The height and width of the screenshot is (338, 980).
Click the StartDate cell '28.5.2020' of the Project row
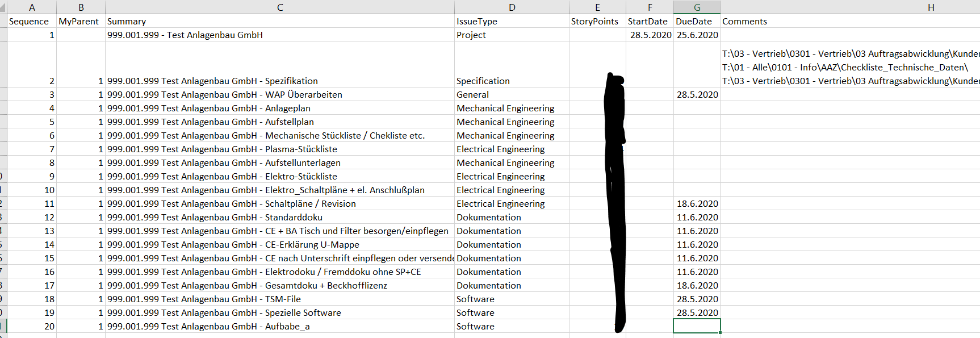(650, 35)
